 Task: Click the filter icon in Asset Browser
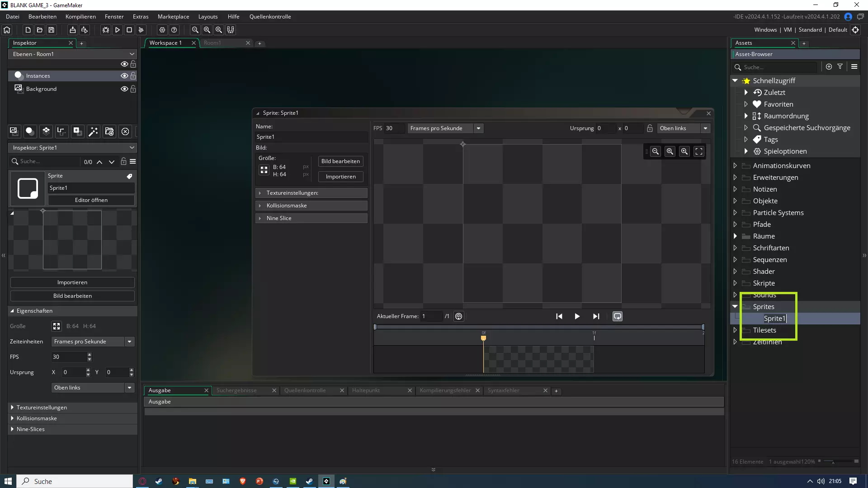pos(840,66)
